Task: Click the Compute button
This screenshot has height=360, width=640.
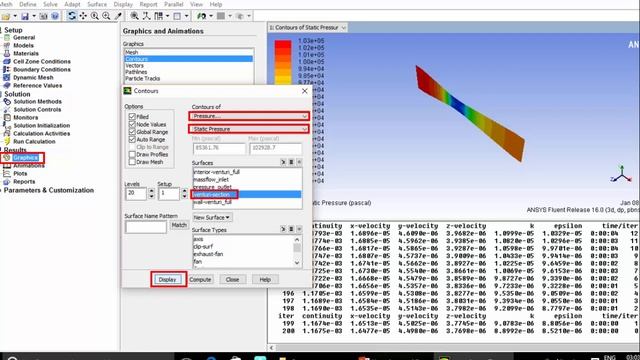Action: point(200,280)
